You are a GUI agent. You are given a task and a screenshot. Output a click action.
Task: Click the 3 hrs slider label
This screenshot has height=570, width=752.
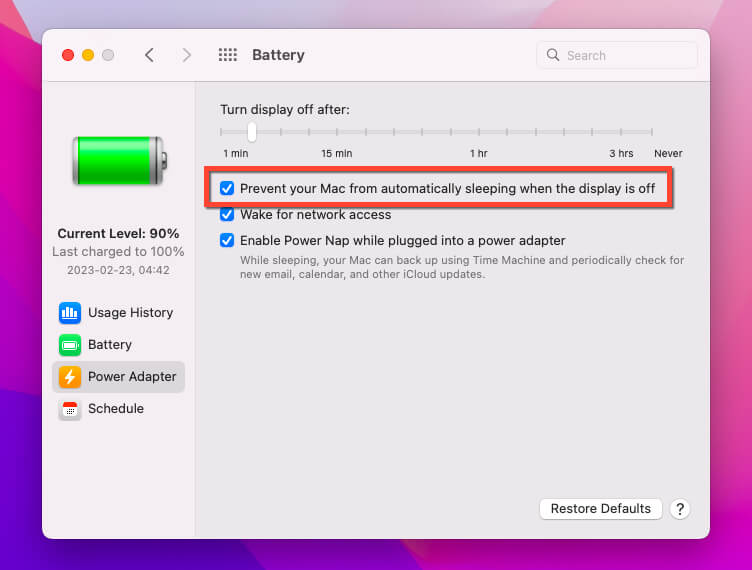(621, 153)
